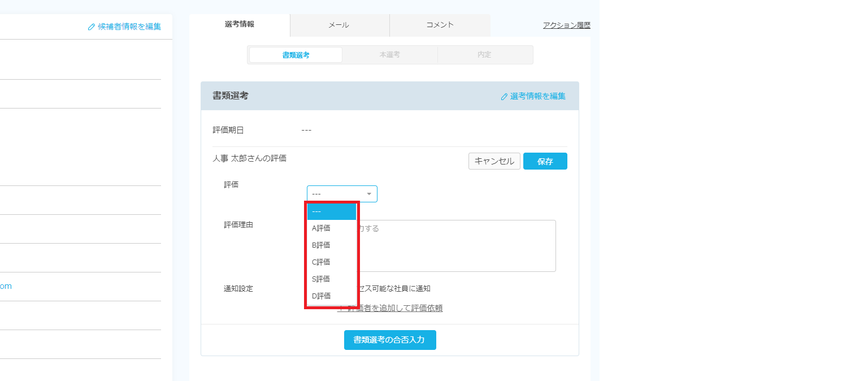Viewport: 868px width, 381px height.
Task: Go to the 本選考 step
Action: coord(390,55)
